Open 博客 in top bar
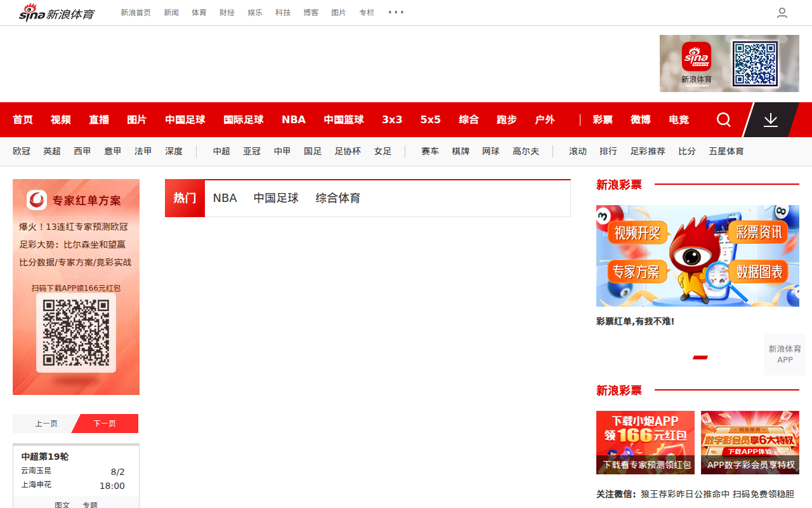Screen dimensions: 812x508 point(311,13)
